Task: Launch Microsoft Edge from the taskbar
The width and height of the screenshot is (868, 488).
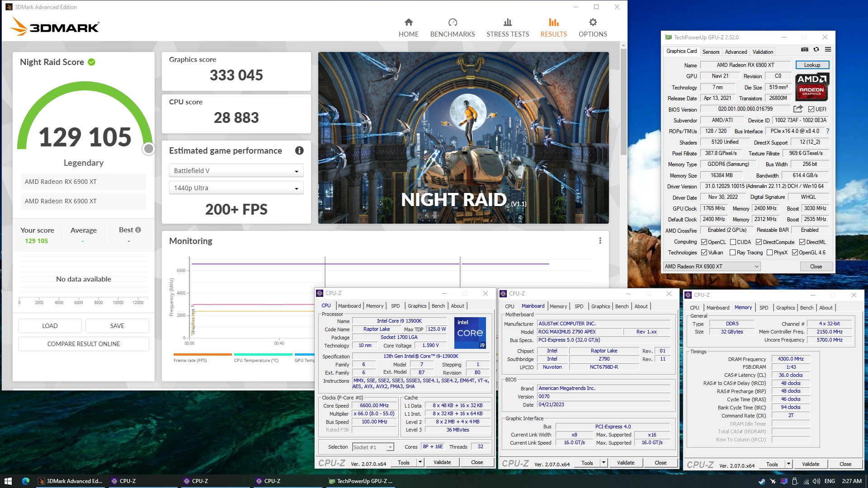Action: click(x=26, y=481)
